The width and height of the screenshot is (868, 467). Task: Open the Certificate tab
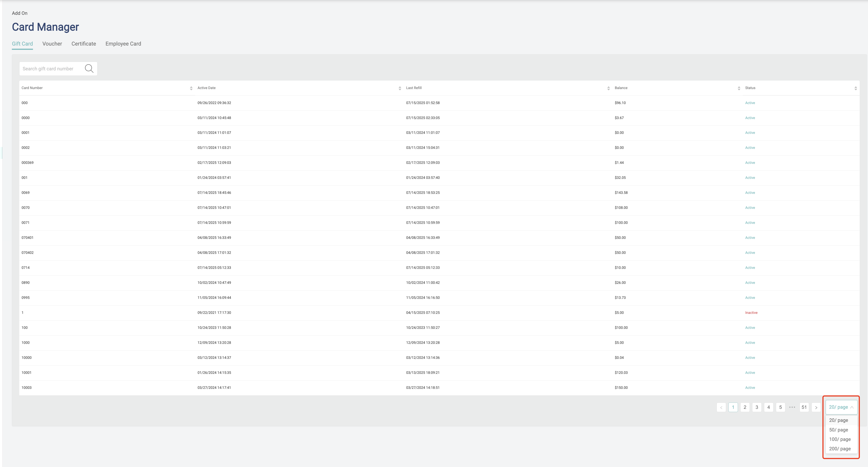click(84, 44)
